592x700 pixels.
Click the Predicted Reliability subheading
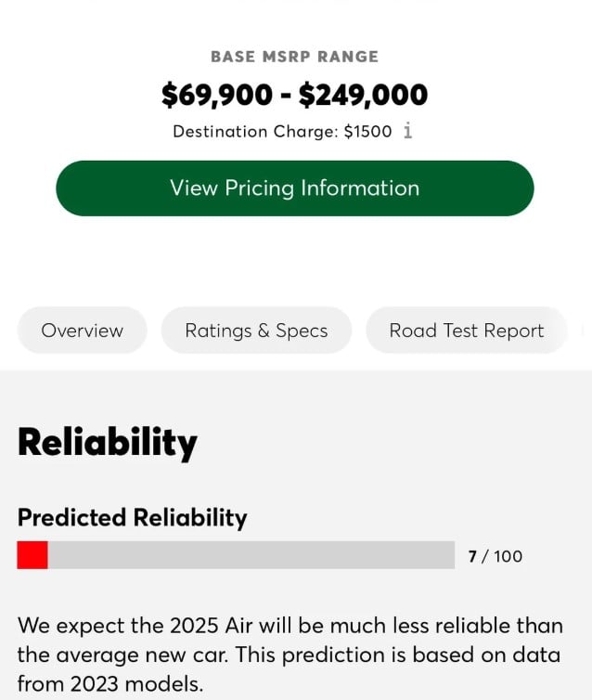coord(132,517)
